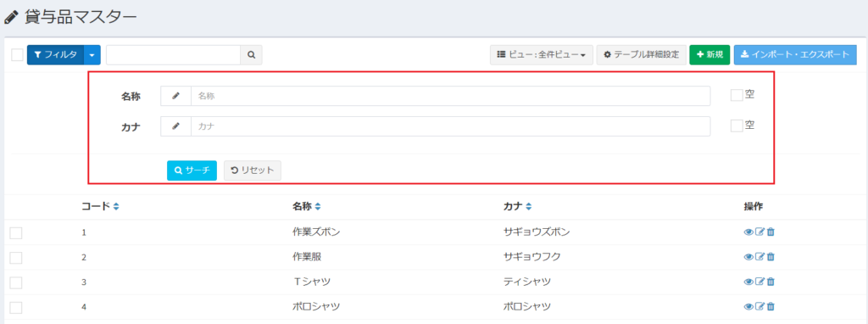Click the edit icon for 作業服 row
The image size is (868, 324).
[x=759, y=256]
